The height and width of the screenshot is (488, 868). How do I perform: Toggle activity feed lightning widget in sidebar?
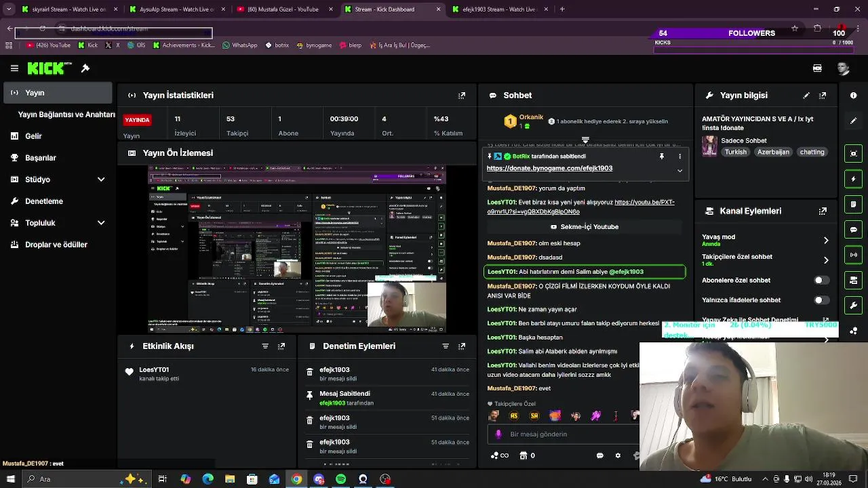pos(854,179)
